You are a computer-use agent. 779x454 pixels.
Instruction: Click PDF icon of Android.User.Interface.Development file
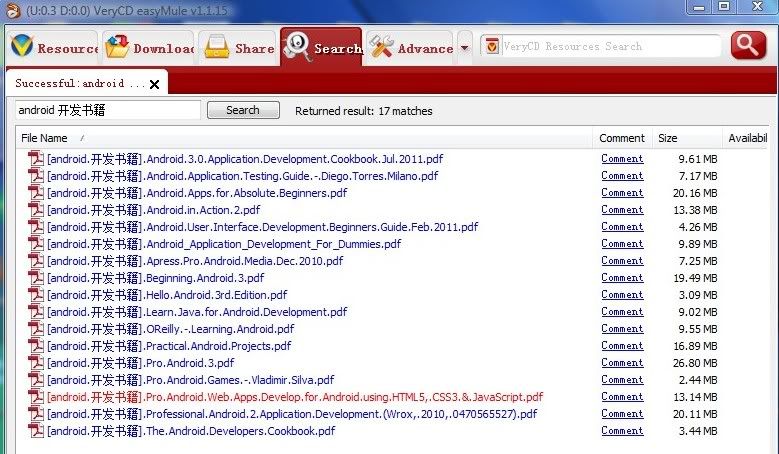tap(36, 227)
